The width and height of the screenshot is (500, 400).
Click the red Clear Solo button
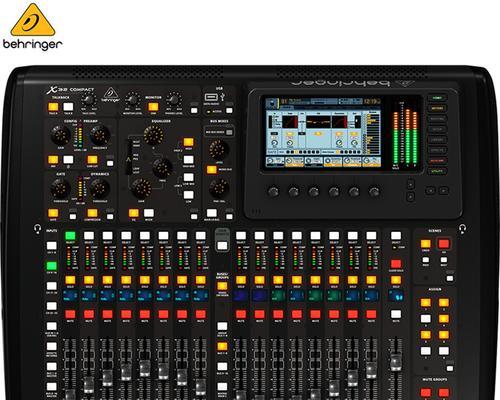click(396, 264)
